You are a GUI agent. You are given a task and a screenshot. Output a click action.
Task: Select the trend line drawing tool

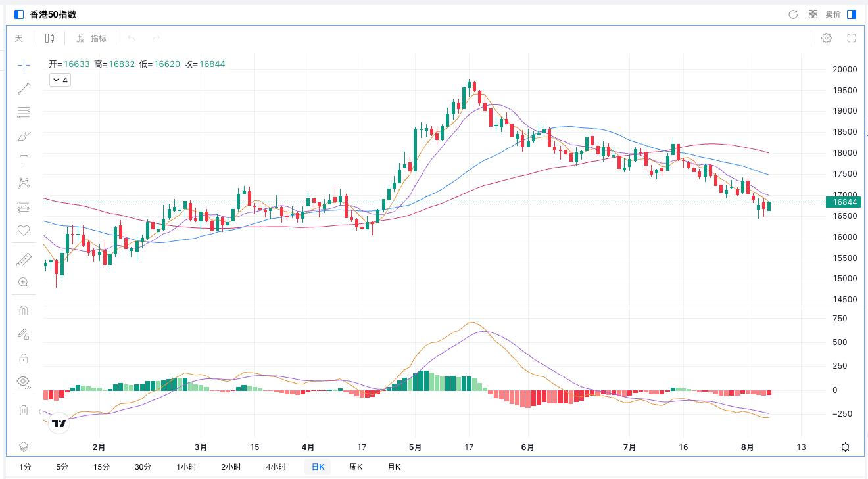click(x=24, y=89)
